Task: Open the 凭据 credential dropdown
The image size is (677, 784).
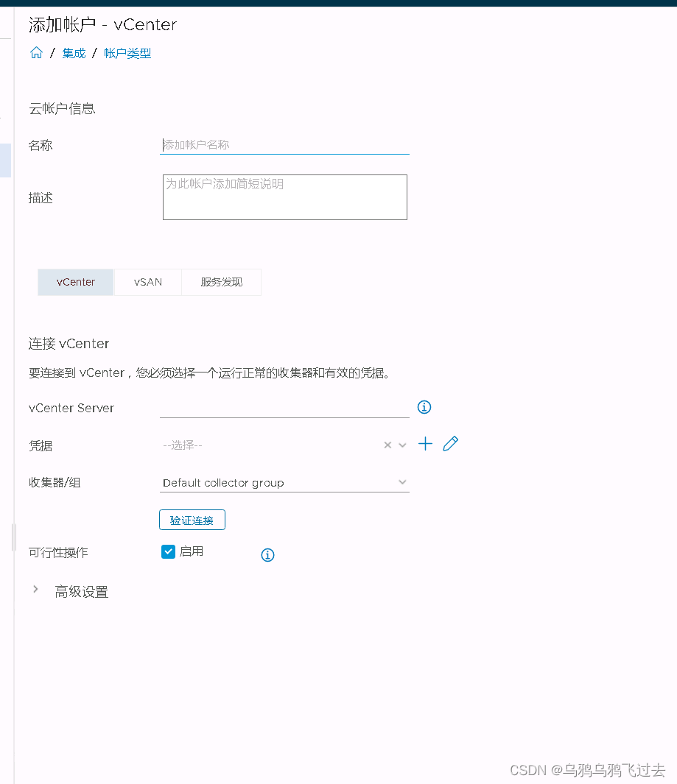Action: click(x=402, y=445)
